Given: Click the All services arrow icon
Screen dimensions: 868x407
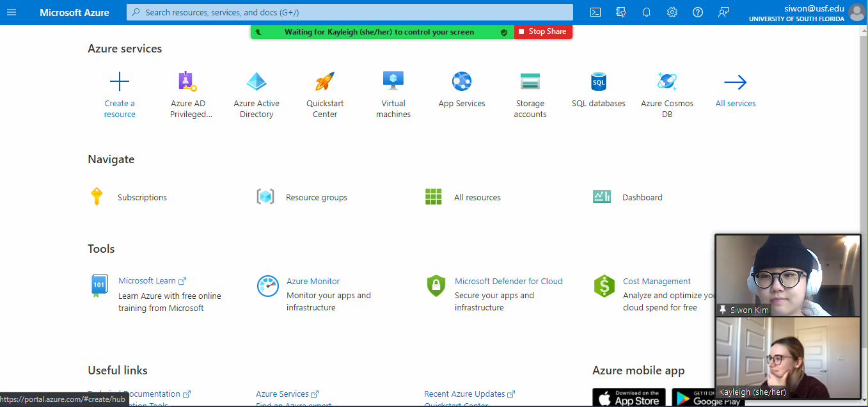Looking at the screenshot, I should coord(736,82).
